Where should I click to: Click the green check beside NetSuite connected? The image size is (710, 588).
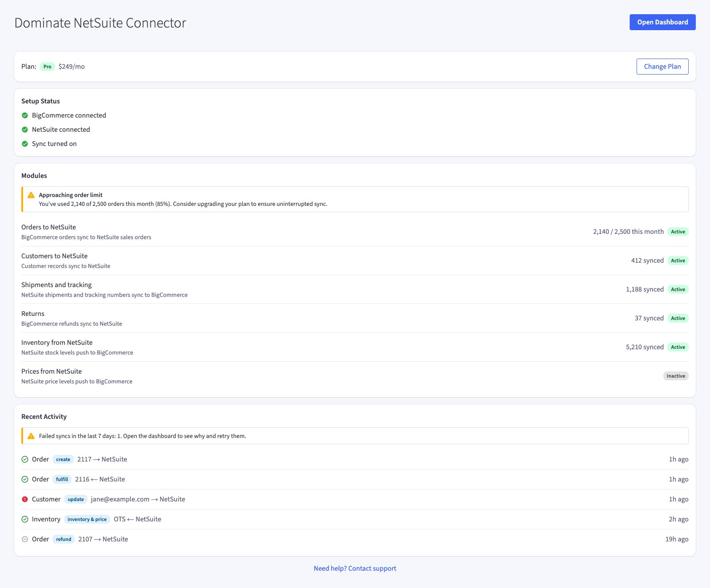pos(25,130)
